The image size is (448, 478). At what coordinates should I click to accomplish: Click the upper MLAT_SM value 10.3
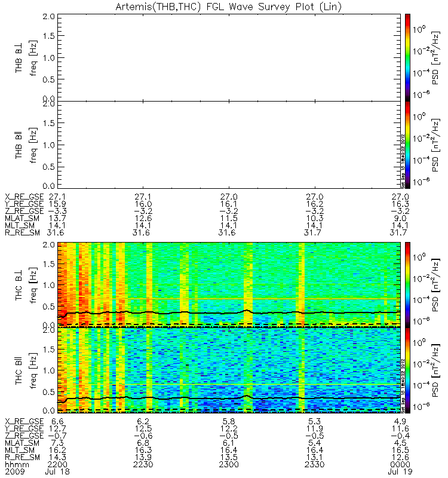pos(315,218)
